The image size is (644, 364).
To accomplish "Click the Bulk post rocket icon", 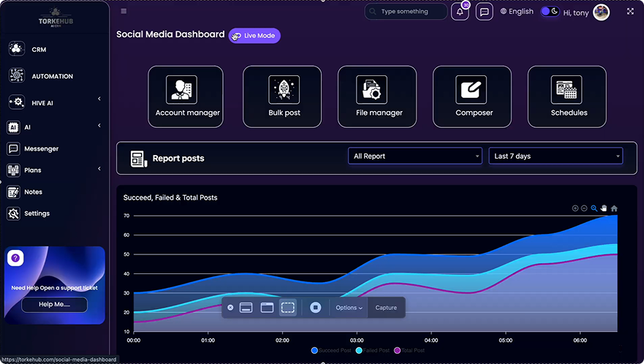I will [284, 89].
